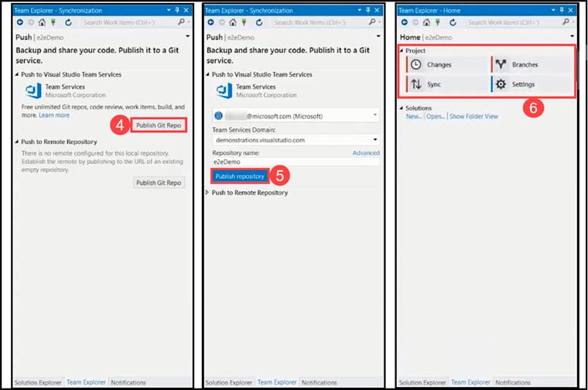Viewport: 588px width, 390px height.
Task: Switch to Solution Explorer tab in left panel
Action: click(x=38, y=382)
